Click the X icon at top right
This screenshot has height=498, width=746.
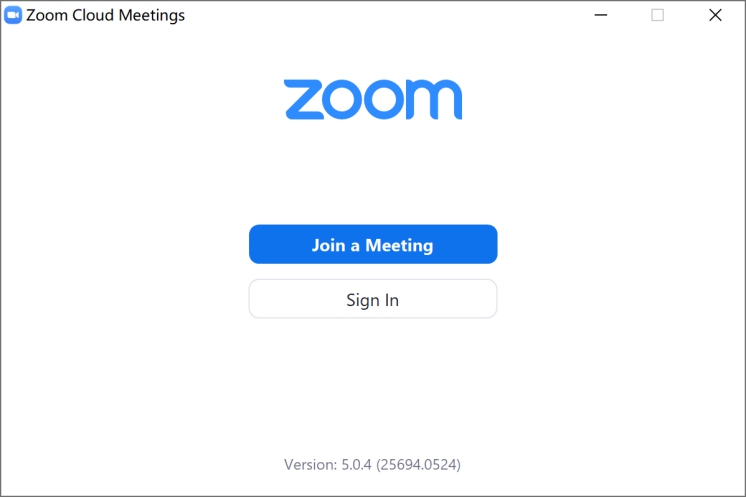715,15
